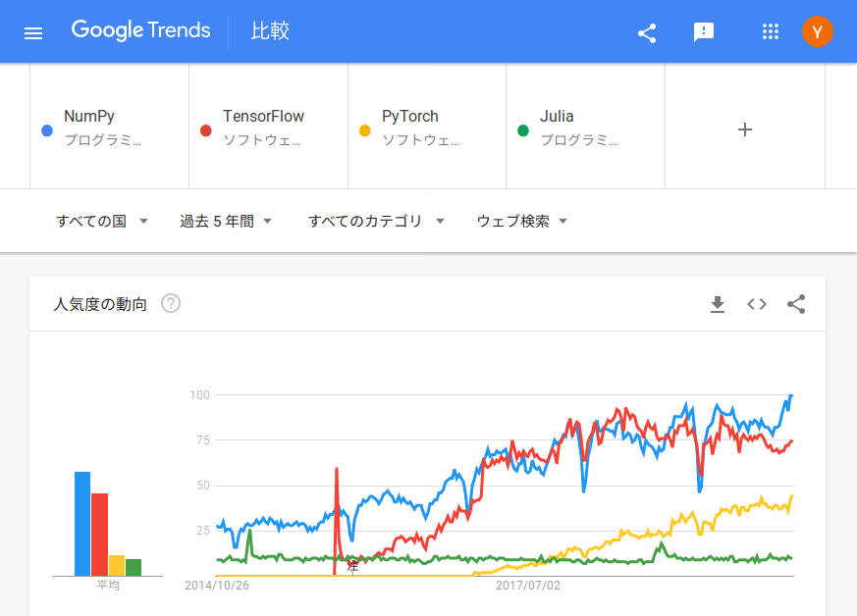This screenshot has width=857, height=616.
Task: Open the navigation hamburger menu
Action: point(32,30)
